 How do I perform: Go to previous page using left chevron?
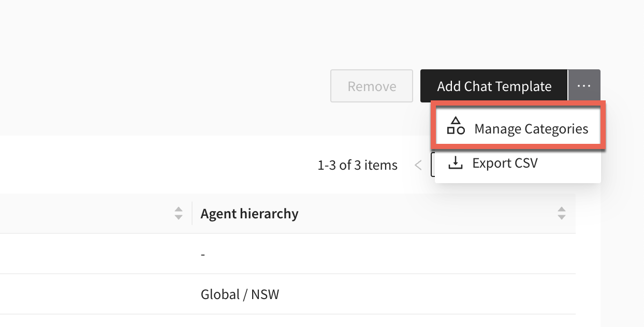coord(418,165)
